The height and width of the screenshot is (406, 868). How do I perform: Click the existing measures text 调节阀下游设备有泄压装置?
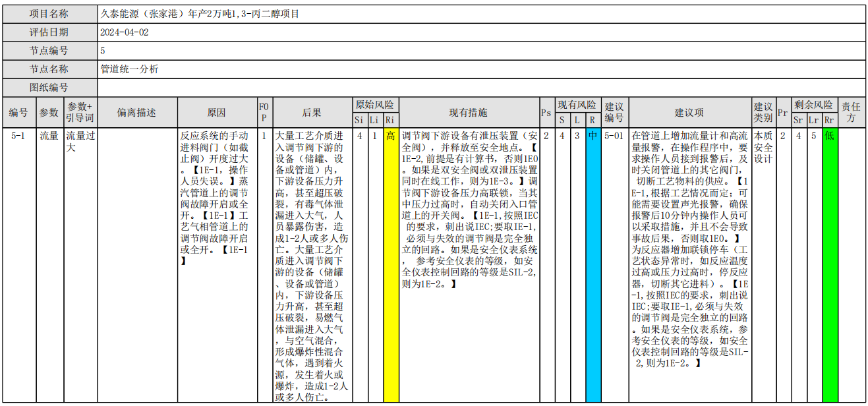pyautogui.click(x=469, y=210)
